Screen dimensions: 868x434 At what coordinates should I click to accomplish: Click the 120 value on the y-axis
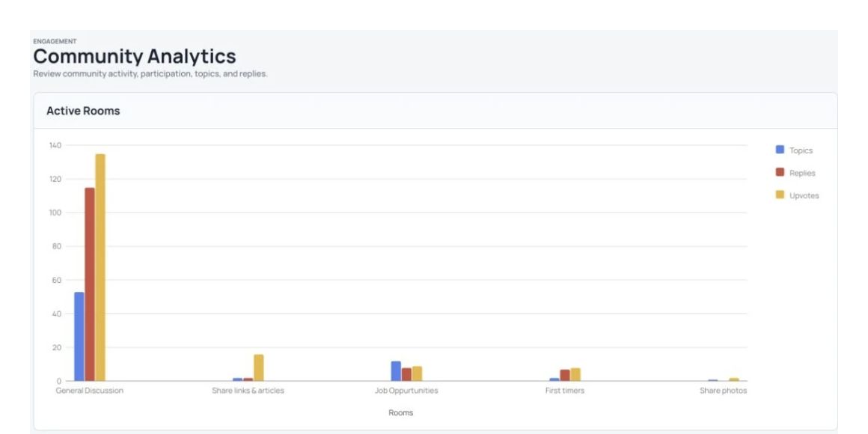[55, 179]
